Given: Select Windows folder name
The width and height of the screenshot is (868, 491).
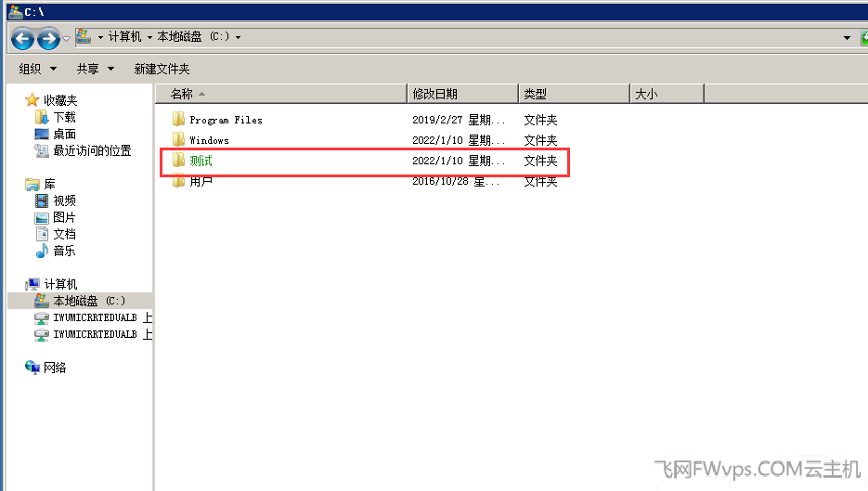Looking at the screenshot, I should 209,140.
